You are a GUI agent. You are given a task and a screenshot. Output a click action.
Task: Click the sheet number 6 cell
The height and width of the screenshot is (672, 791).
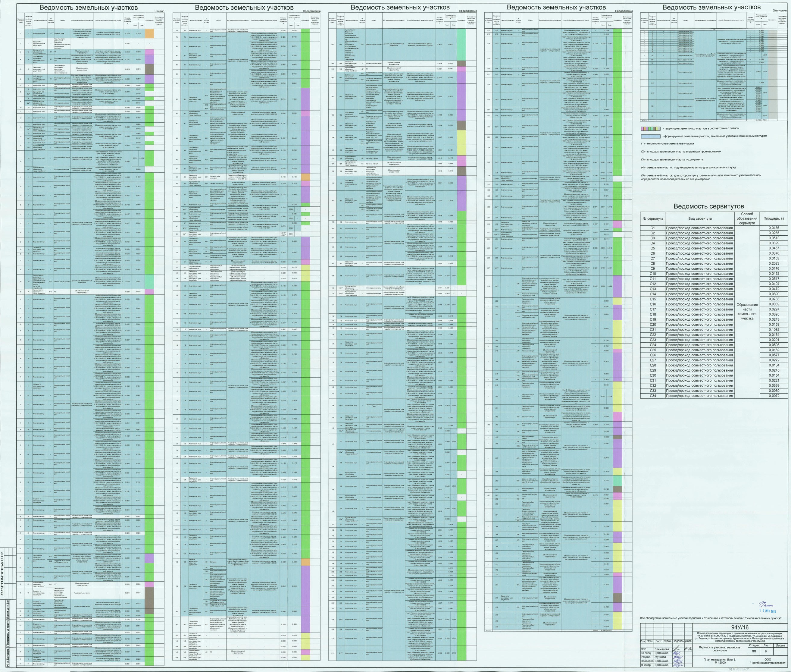click(766, 652)
